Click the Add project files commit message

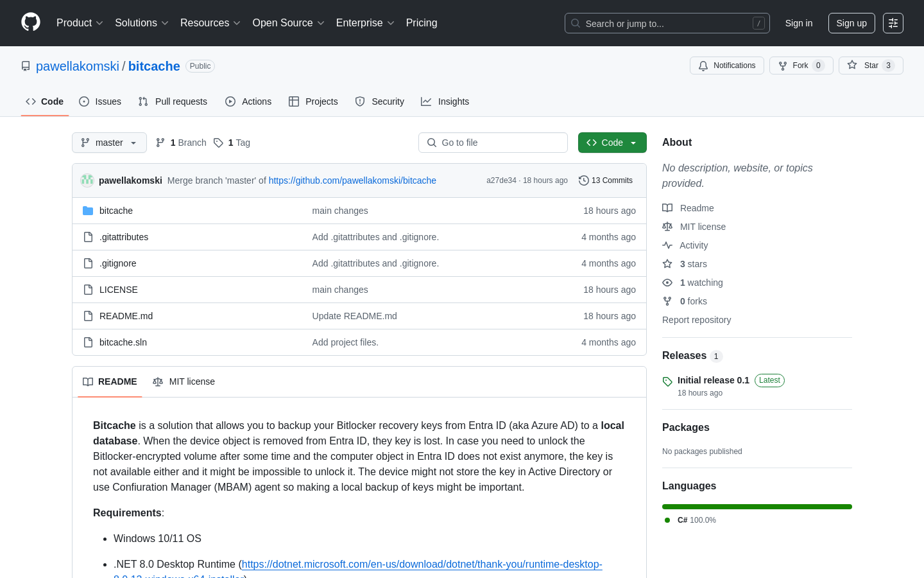point(345,342)
